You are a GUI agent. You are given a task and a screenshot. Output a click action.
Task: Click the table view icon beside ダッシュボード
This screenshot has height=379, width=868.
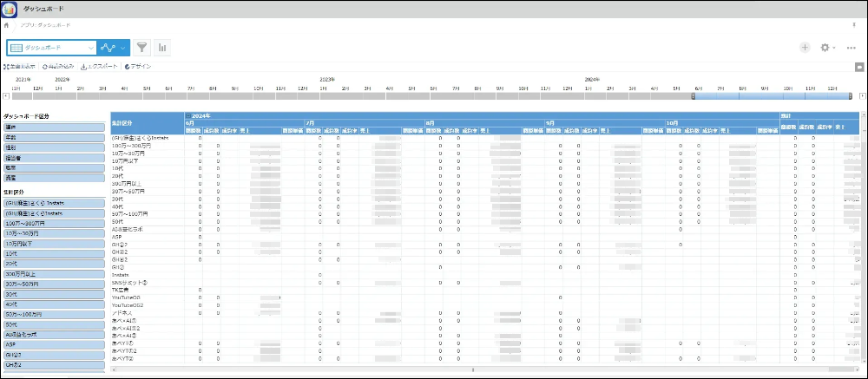pos(16,49)
